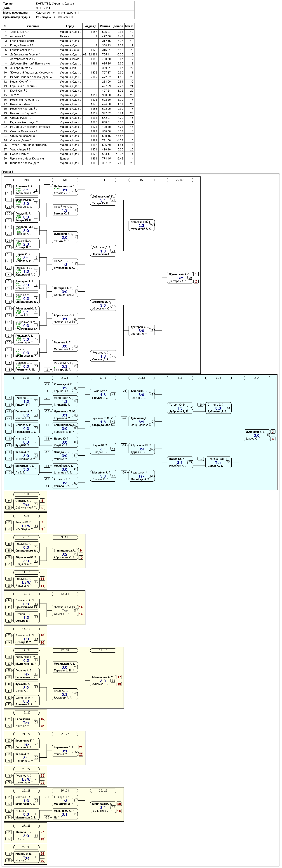
Task: Click the 3...4 round label
Action: 256,378
